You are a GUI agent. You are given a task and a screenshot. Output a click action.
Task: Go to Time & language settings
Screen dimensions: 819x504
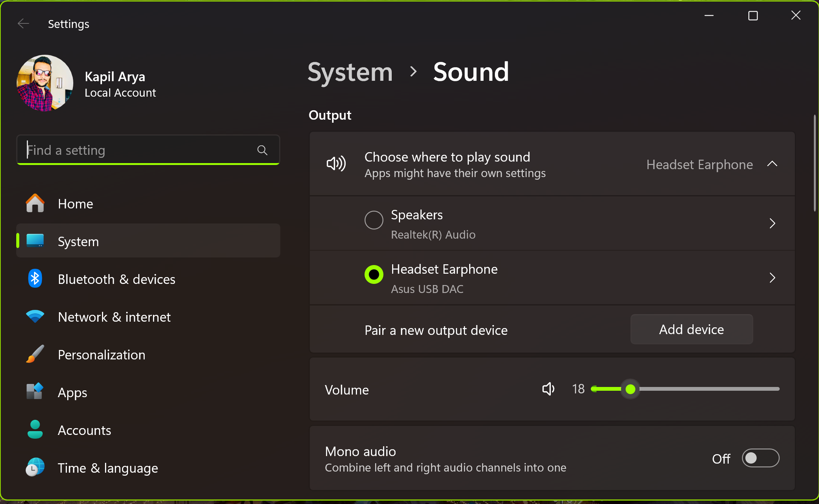pyautogui.click(x=108, y=468)
